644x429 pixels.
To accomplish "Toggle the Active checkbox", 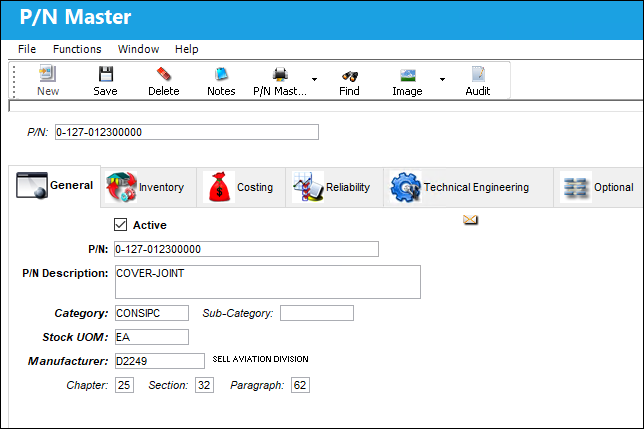I will [120, 225].
